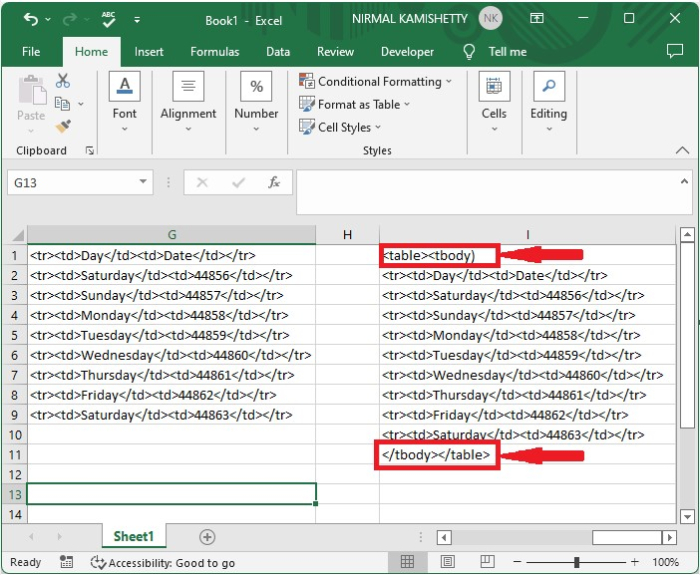Click the Enter checkmark formula button
The height and width of the screenshot is (575, 700).
pyautogui.click(x=238, y=182)
